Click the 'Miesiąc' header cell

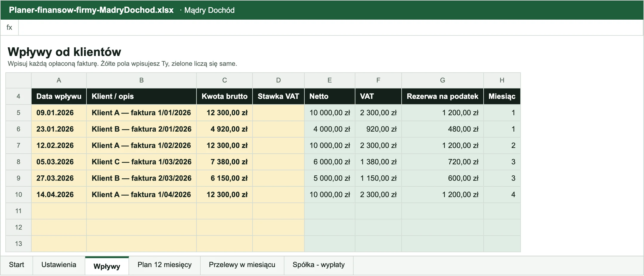[x=502, y=96]
